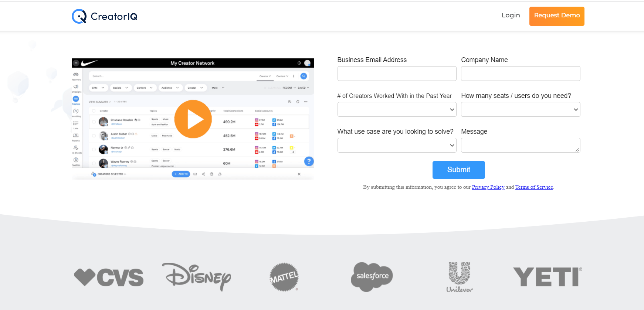Expand the CREATORS SELECTED panel chevron
This screenshot has width=644, height=310.
pyautogui.click(x=125, y=174)
